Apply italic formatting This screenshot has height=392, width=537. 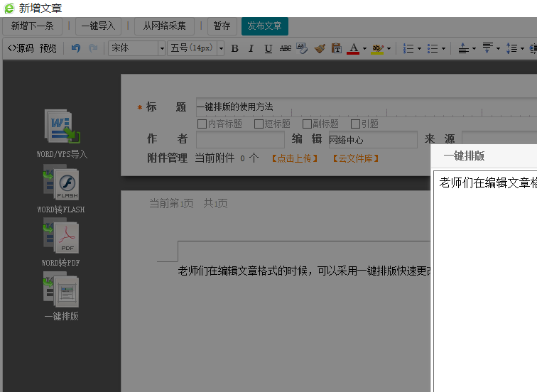click(251, 48)
